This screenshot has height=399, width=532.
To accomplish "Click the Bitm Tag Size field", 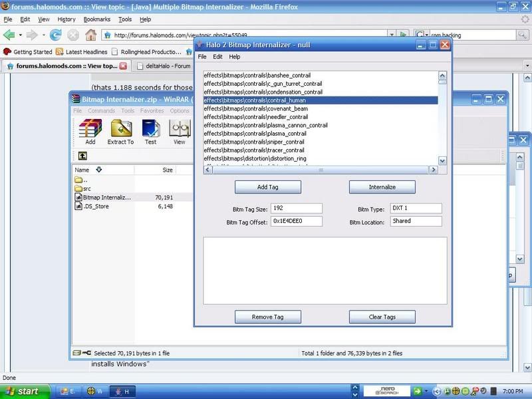I will click(297, 208).
